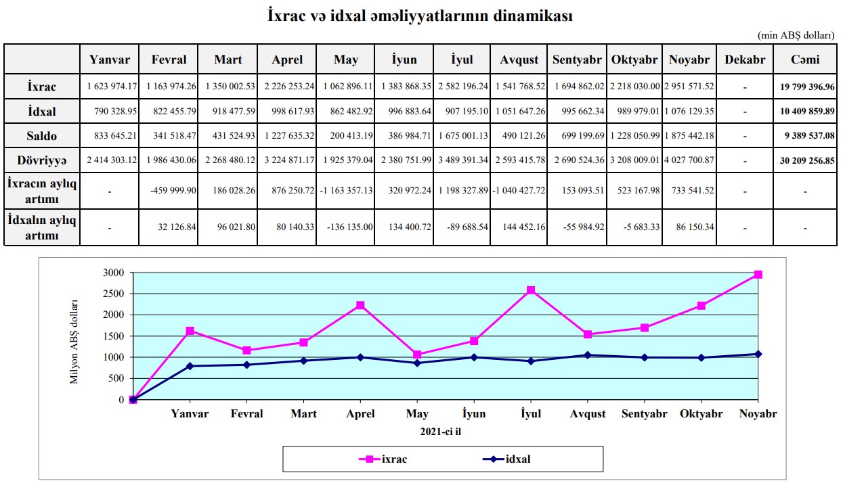The width and height of the screenshot is (843, 504).
Task: Click the İdxalın aylıq artımı row header
Action: click(x=42, y=227)
